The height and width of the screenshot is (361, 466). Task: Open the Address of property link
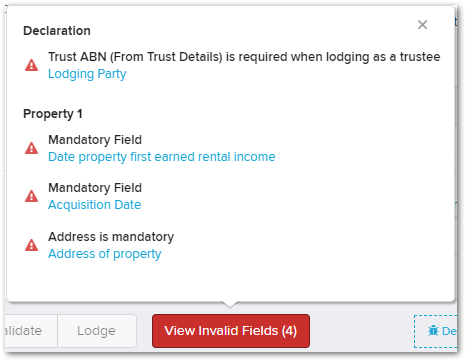[x=105, y=254]
